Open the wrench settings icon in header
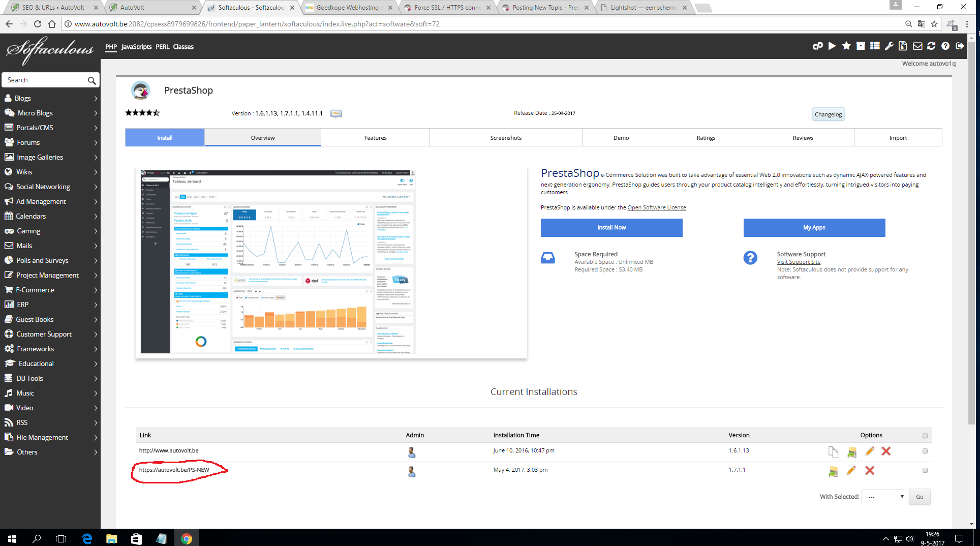Screen dimensions: 980x546 click(x=889, y=46)
